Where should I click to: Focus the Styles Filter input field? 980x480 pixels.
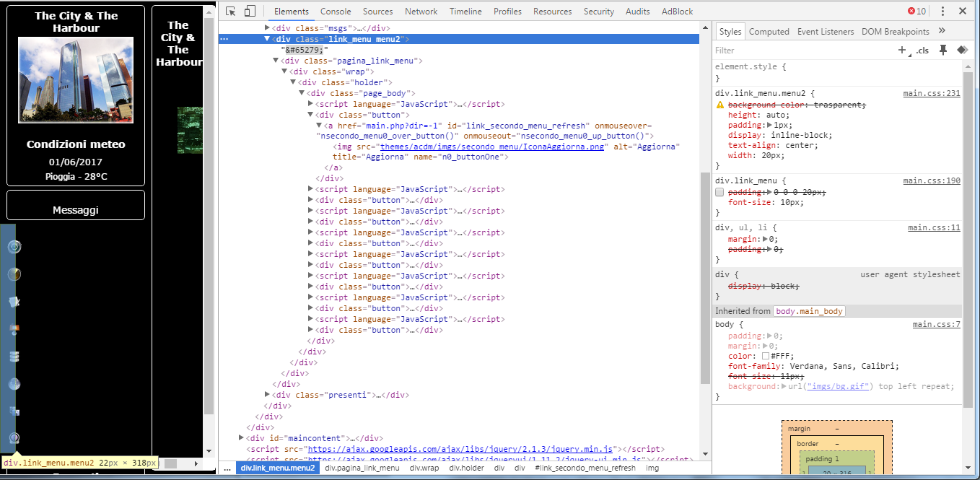click(x=801, y=51)
